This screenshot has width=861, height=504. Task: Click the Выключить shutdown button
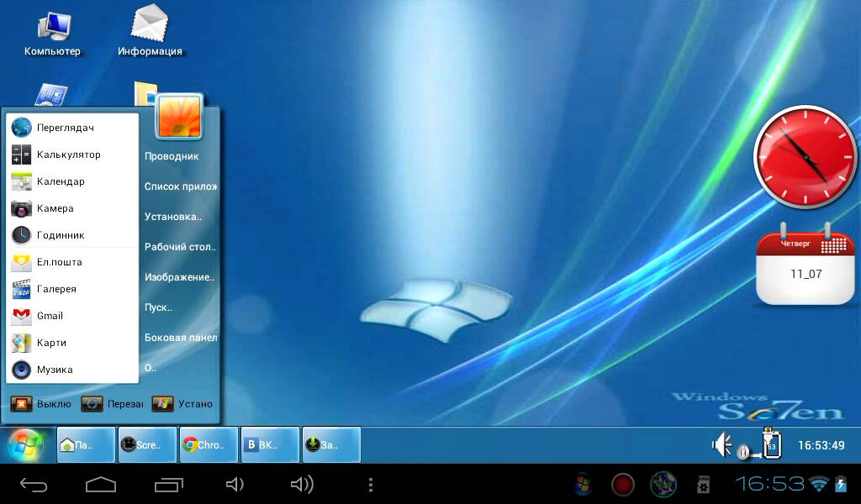point(40,404)
